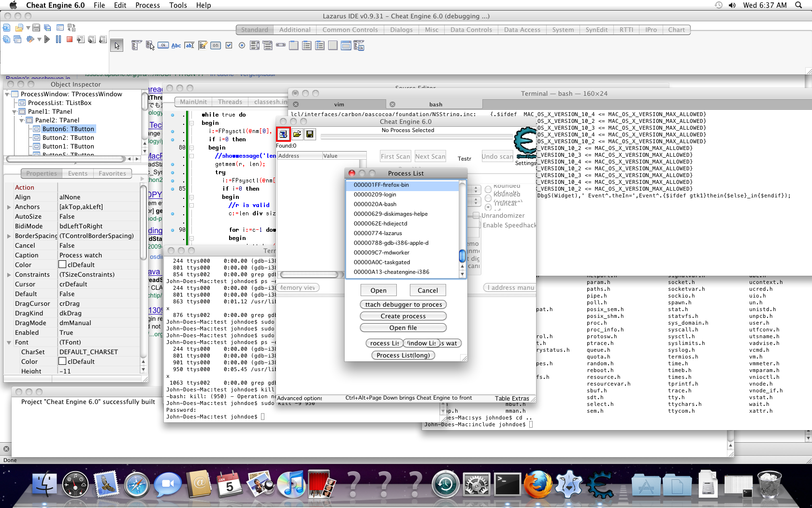Image resolution: width=812 pixels, height=508 pixels.
Task: Select the arrow pointer tool in Lazarus palette
Action: click(x=116, y=46)
